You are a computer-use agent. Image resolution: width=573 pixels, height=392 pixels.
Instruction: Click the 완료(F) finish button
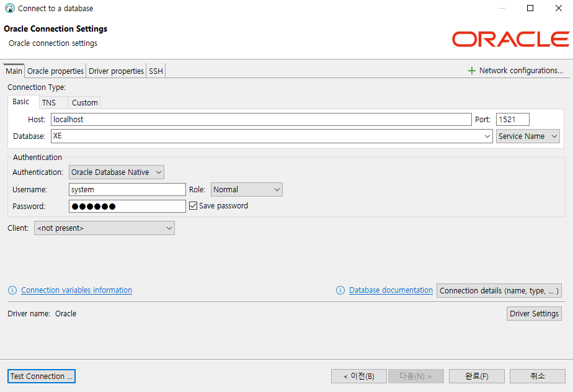[476, 376]
